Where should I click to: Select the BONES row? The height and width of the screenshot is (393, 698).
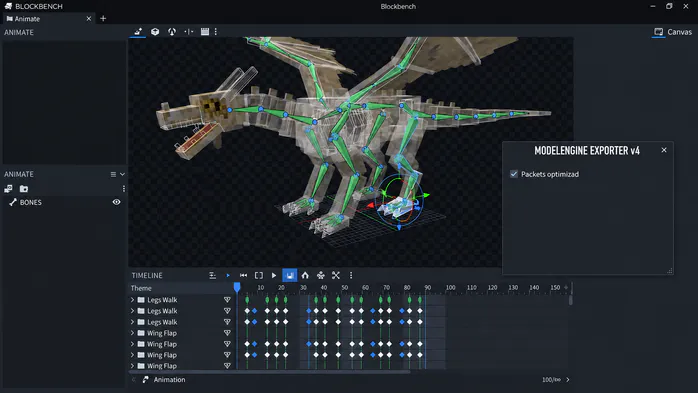[65, 202]
